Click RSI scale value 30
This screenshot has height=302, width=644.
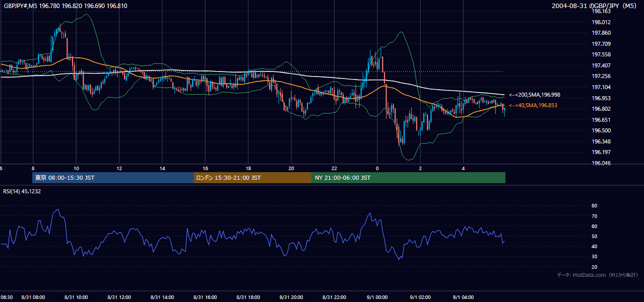click(x=594, y=257)
